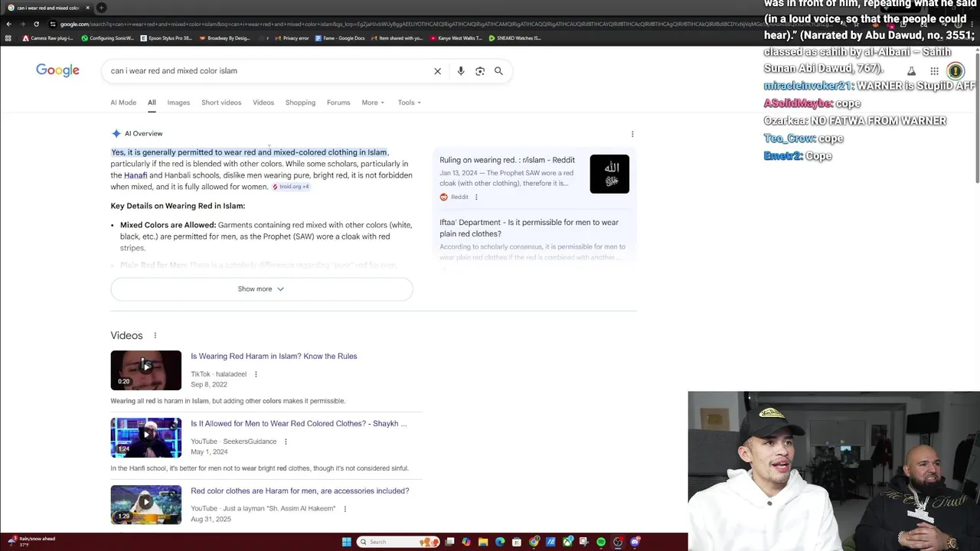Switch to the Forums tab
The image size is (980, 551).
(338, 103)
